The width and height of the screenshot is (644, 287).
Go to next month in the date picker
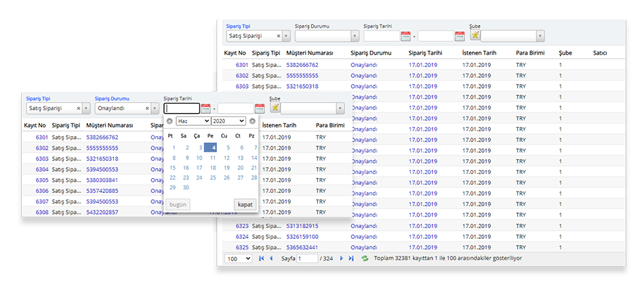pyautogui.click(x=252, y=121)
